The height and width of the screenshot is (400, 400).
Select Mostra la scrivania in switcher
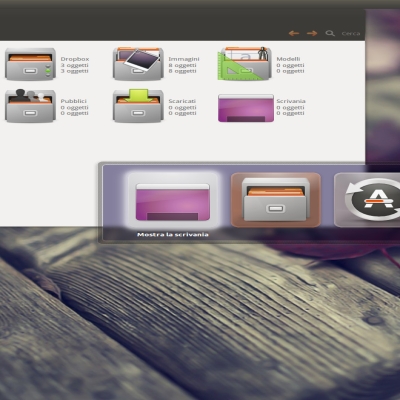coord(173,200)
